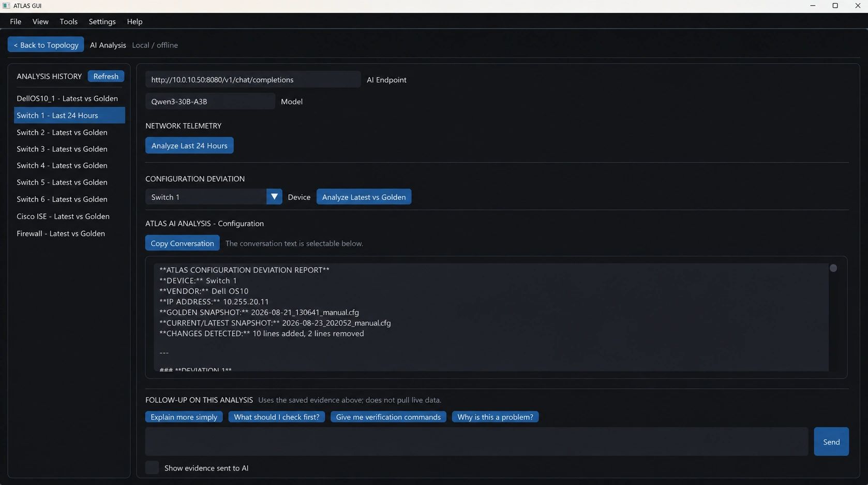Screen dimensions: 868x485
Task: Select DellOS10_1 - Latest vs Golden entry
Action: tap(69, 98)
